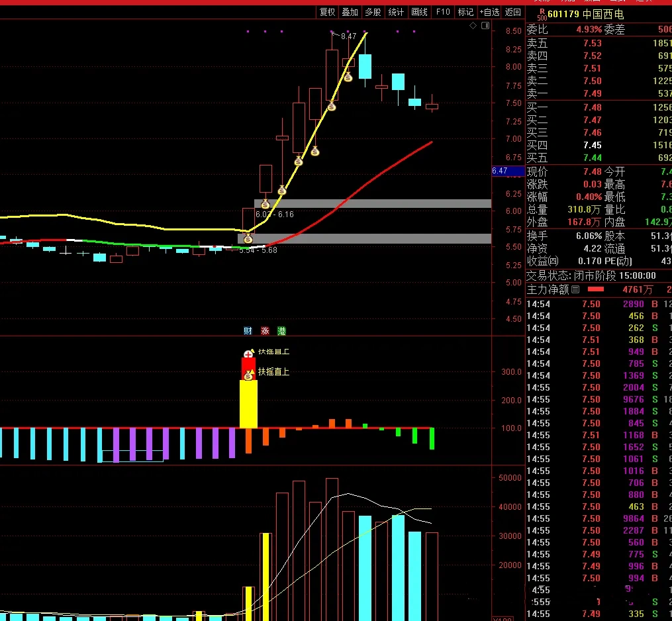The image size is (672, 621).
Task: Select the 卖一 price 7.49
Action: (x=593, y=93)
